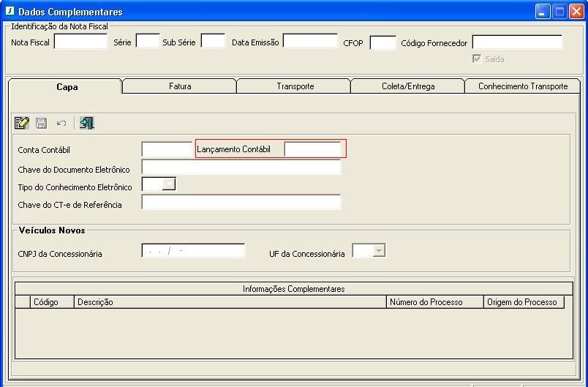Click the Dados Complementares title bar icon
The image size is (588, 387).
10,12
